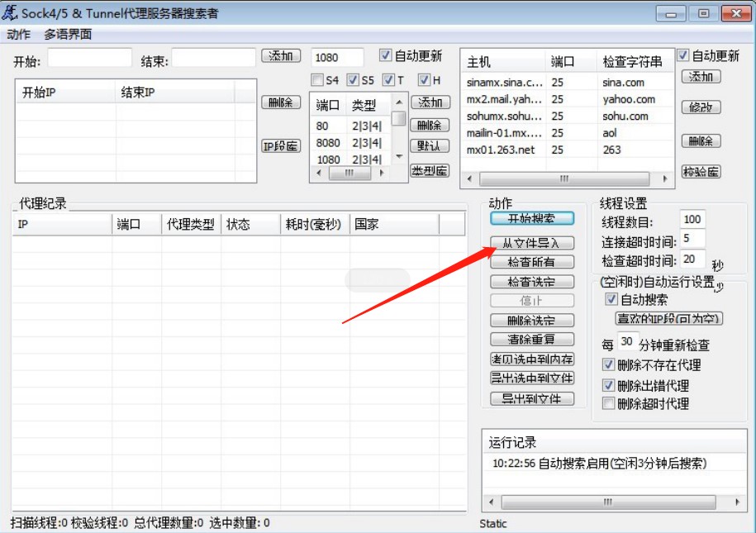Click 添加 button beside host list
Screen dimensions: 756x533
pyautogui.click(x=701, y=77)
